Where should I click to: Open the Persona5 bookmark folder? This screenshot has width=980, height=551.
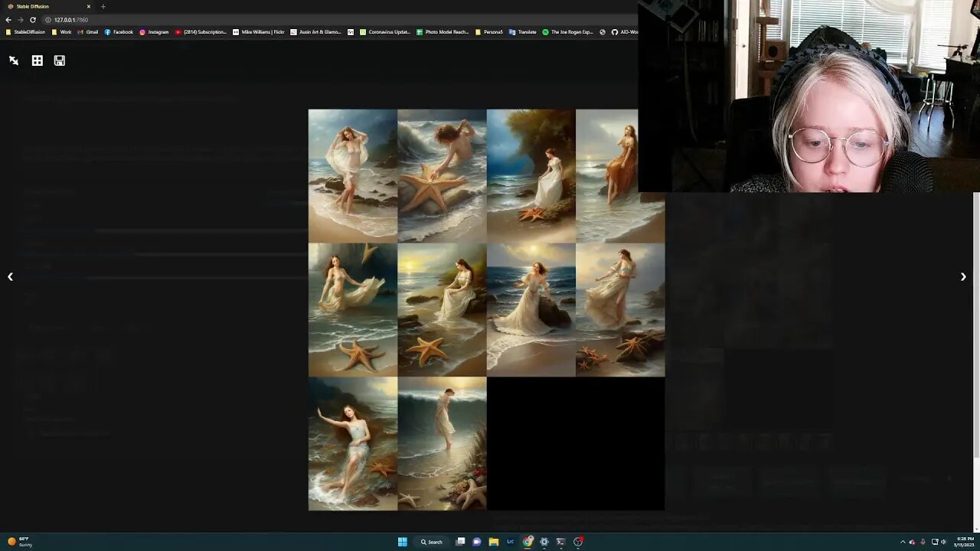tap(489, 32)
